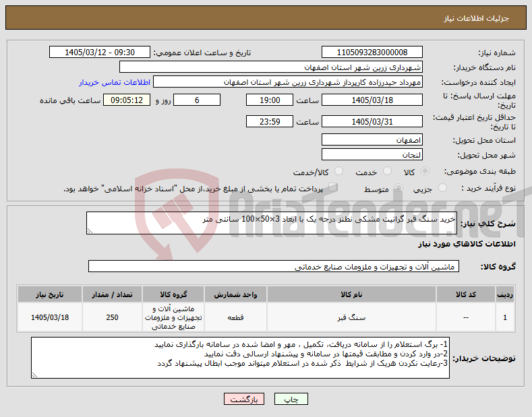532x417 pixels.
Task: Click the goods group field ماشین آلات و تجهیزات
Action: click(274, 267)
